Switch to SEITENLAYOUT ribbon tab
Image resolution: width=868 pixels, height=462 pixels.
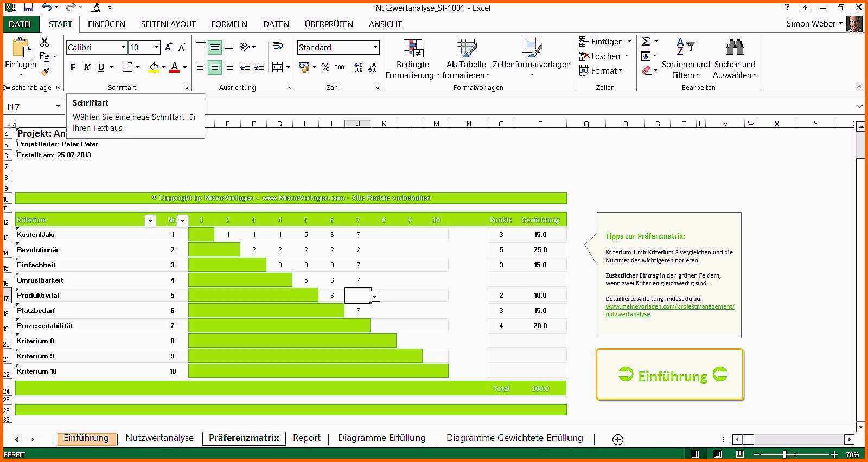tap(168, 24)
